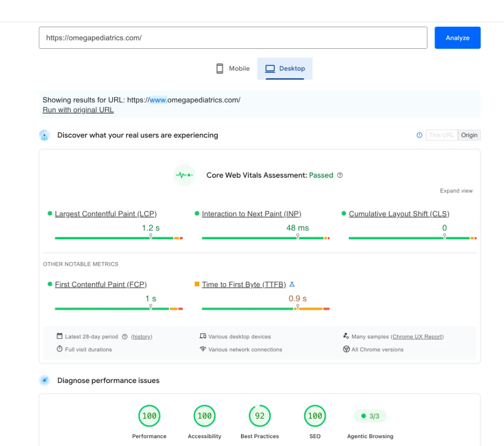The image size is (504, 446).
Task: Switch to the Mobile tab
Action: [233, 68]
